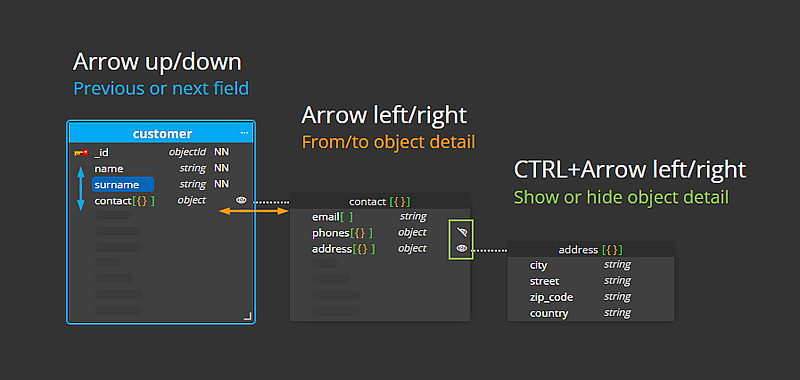This screenshot has height=380, width=800.
Task: Click the customer table resize handle
Action: [247, 317]
